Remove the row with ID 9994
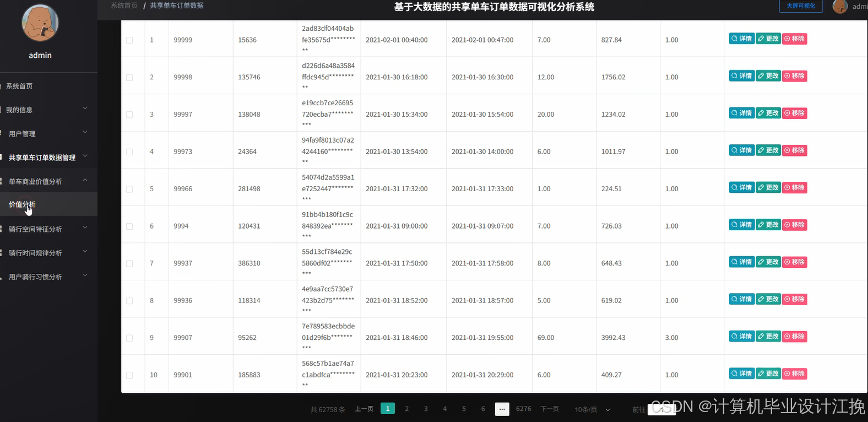This screenshot has width=868, height=422. coord(795,225)
